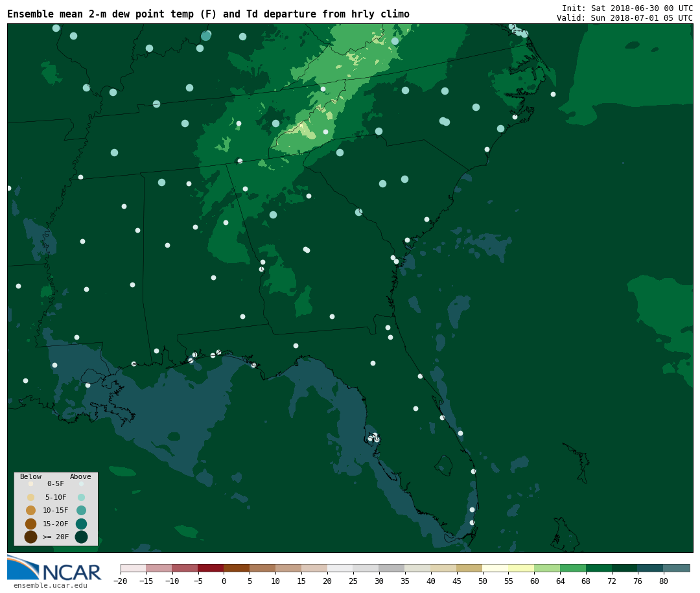Image resolution: width=700 pixels, height=593 pixels.
Task: Select the Above 5-10F light teal circle
Action: (81, 497)
